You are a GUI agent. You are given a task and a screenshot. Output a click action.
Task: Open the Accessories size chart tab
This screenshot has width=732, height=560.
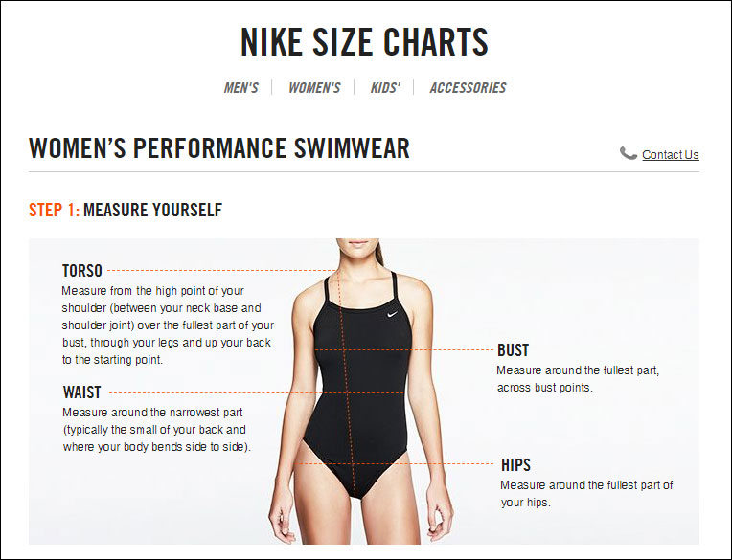468,88
